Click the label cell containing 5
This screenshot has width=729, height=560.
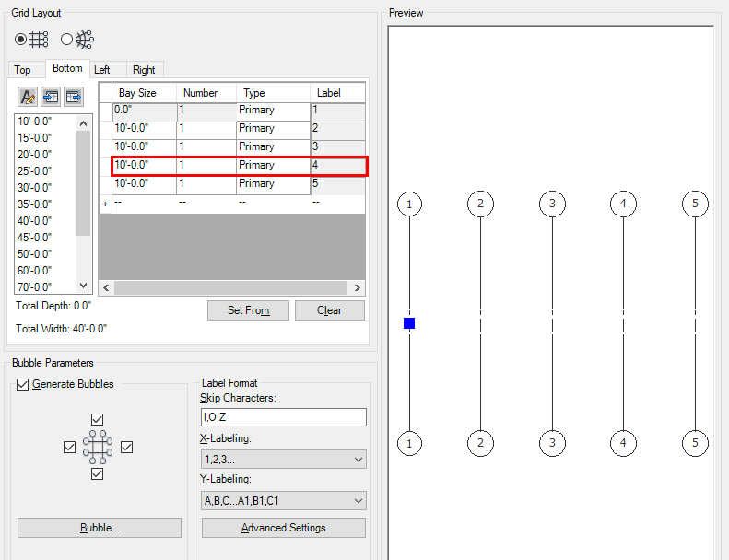pyautogui.click(x=338, y=185)
